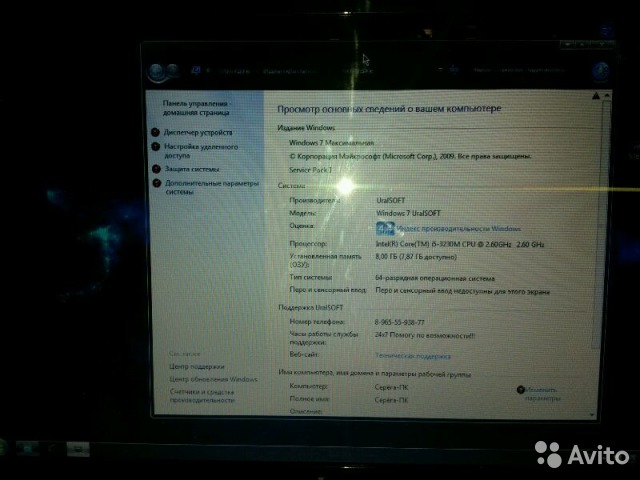The height and width of the screenshot is (480, 640).
Task: Select full name Серега-ПК beside Полное имя
Action: (391, 400)
